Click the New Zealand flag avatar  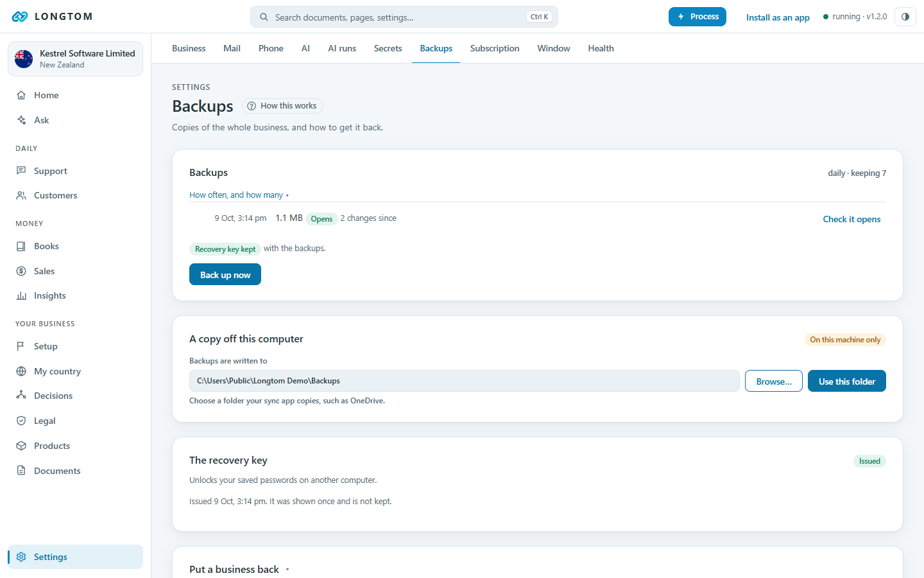[x=24, y=59]
